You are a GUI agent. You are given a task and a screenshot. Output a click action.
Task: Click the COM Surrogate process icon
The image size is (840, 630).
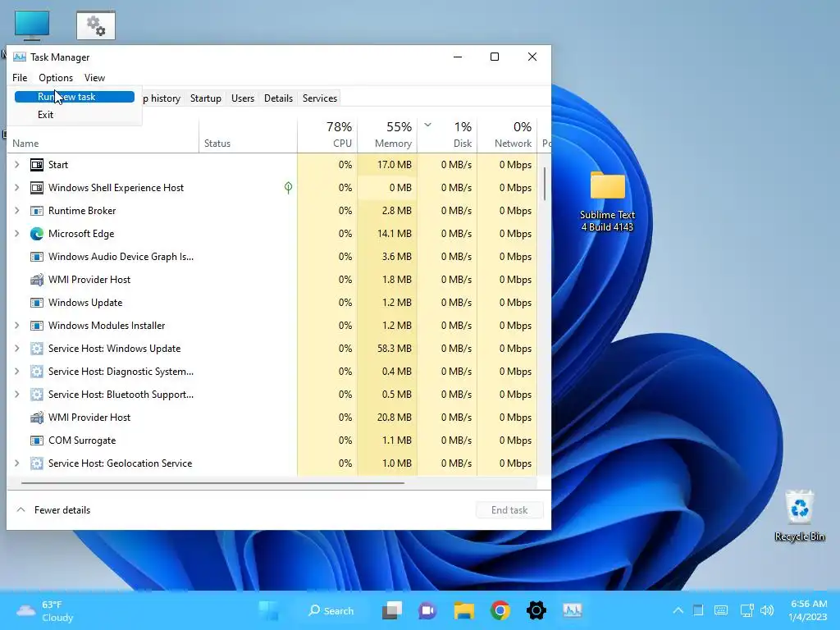(36, 441)
